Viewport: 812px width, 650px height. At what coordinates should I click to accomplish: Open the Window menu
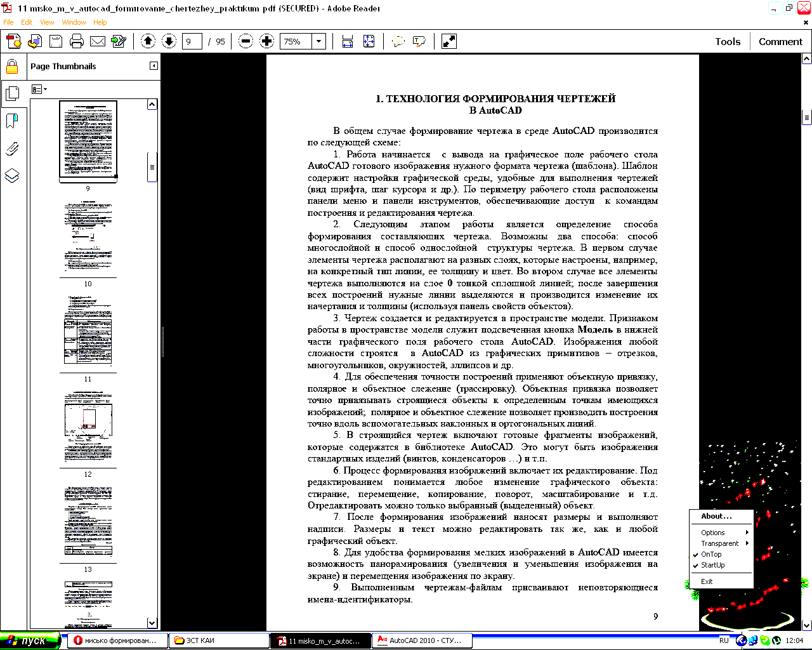tap(74, 22)
